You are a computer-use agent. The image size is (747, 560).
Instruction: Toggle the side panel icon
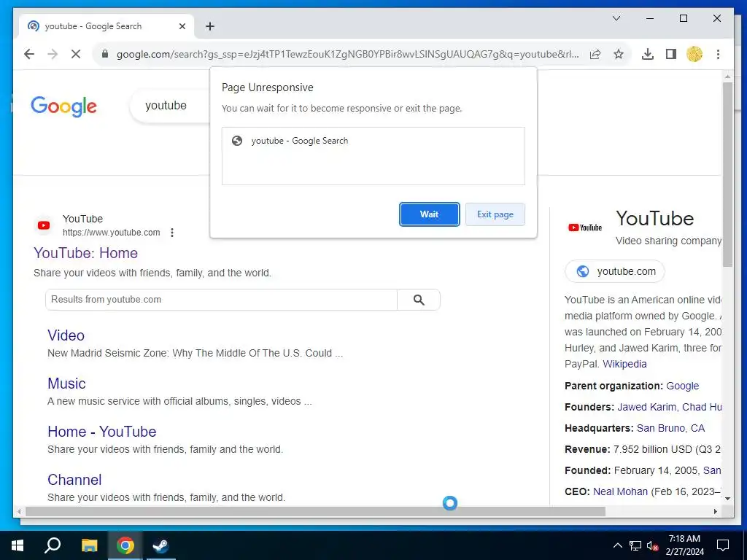tap(671, 54)
